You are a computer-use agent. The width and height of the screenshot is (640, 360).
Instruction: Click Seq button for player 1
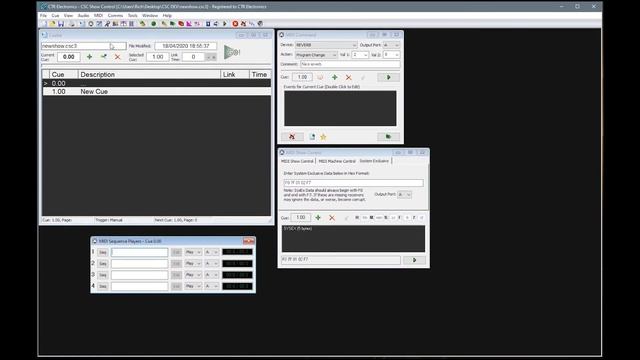coord(103,253)
